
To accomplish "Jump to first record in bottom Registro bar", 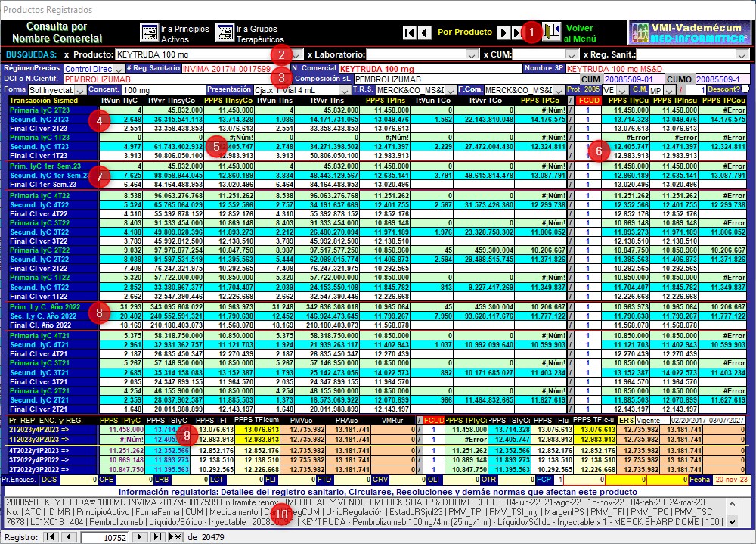I will pos(50,536).
